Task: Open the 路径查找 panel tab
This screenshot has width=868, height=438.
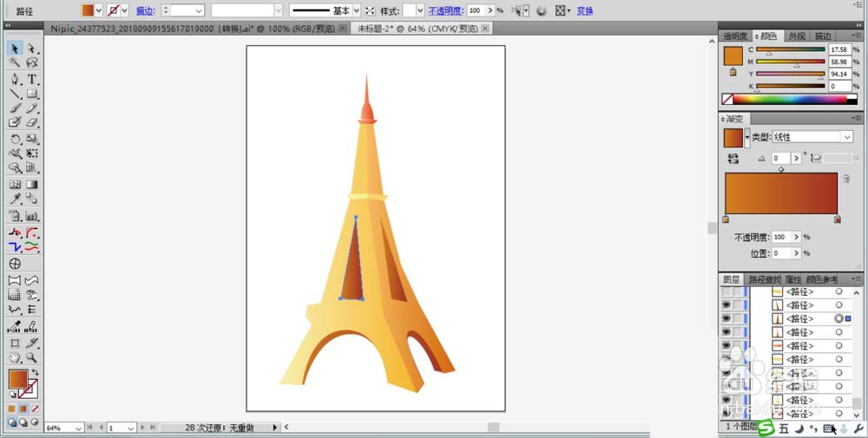Action: (x=764, y=279)
